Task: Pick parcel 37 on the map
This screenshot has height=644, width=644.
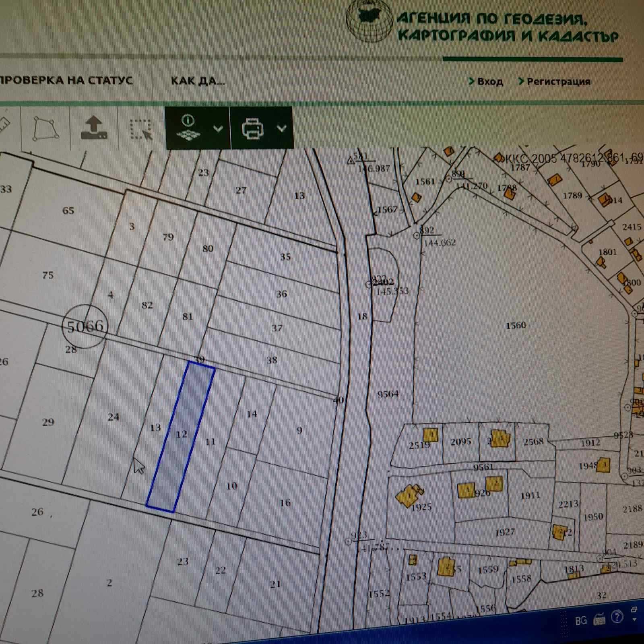Action: click(277, 328)
